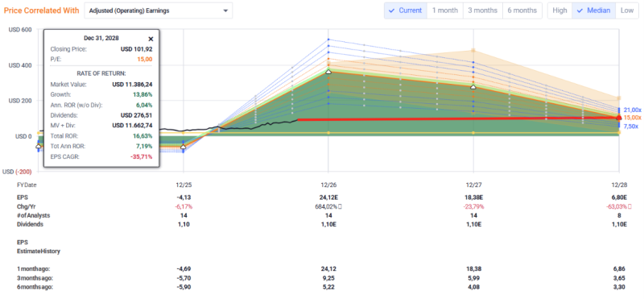This screenshot has width=644, height=299.
Task: Click the 21,00x P/E line label
Action: [x=633, y=110]
